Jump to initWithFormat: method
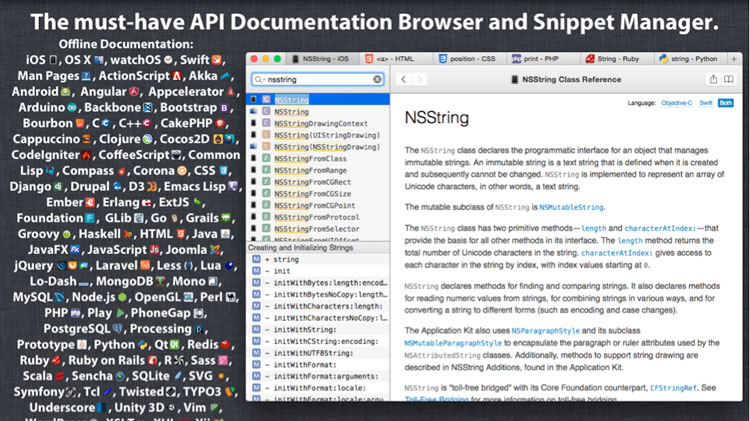Image resolution: width=750 pixels, height=421 pixels. click(318, 365)
